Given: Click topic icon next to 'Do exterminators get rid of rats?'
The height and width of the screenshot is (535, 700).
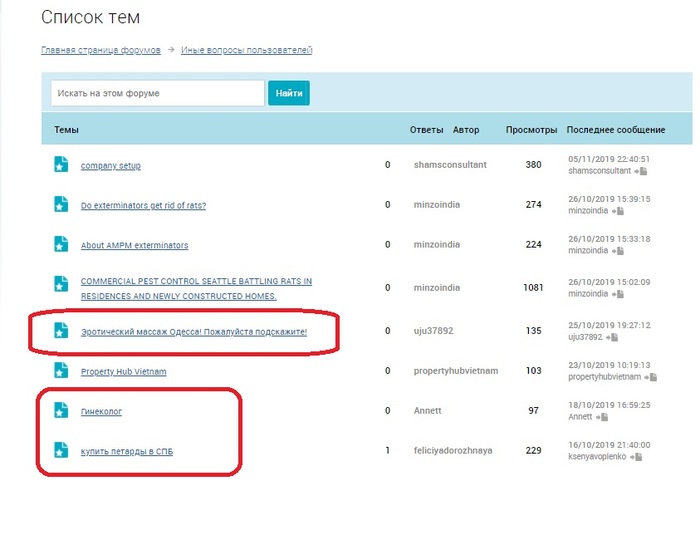Looking at the screenshot, I should pos(61,204).
